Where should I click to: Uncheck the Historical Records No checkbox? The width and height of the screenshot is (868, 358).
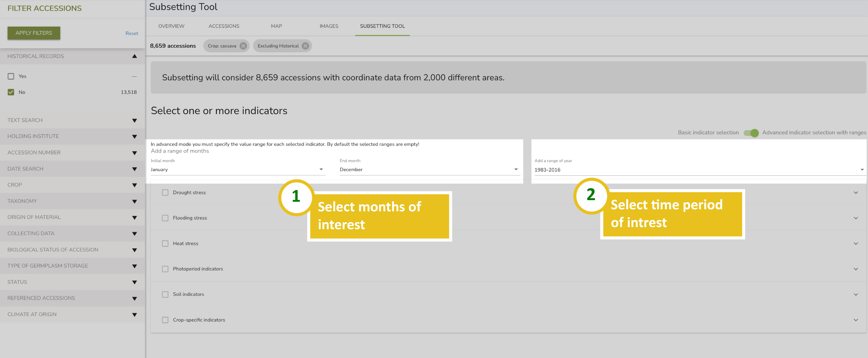[11, 92]
